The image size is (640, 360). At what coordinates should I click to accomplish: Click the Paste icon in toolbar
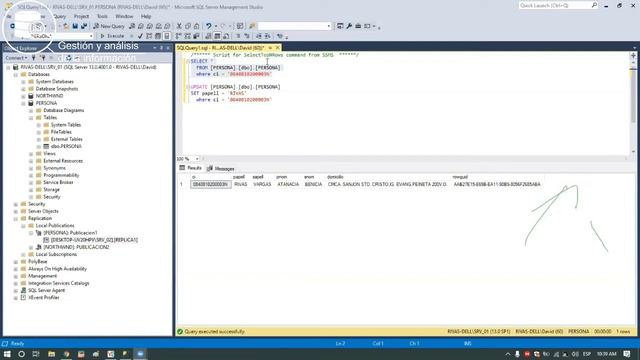tap(196, 26)
